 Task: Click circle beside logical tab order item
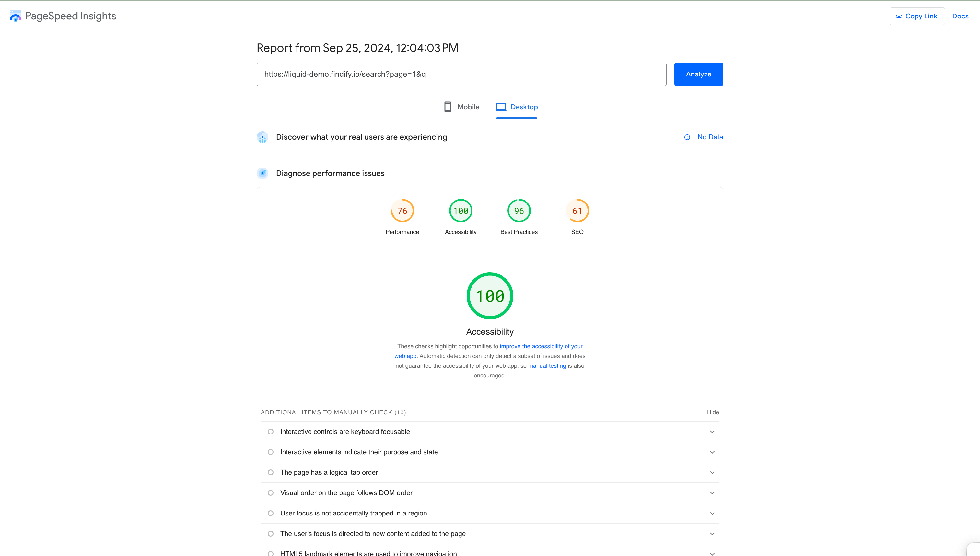[270, 472]
